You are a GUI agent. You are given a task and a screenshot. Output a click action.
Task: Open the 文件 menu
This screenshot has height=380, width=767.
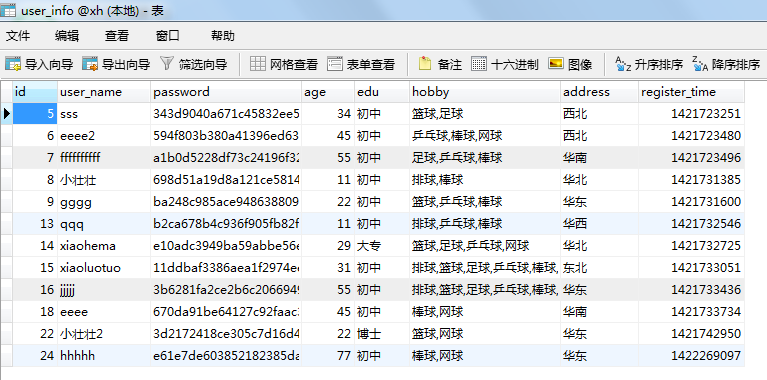(18, 36)
